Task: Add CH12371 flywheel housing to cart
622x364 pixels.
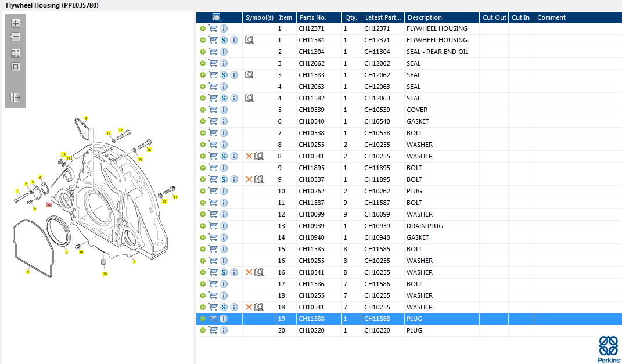Action: [x=213, y=28]
